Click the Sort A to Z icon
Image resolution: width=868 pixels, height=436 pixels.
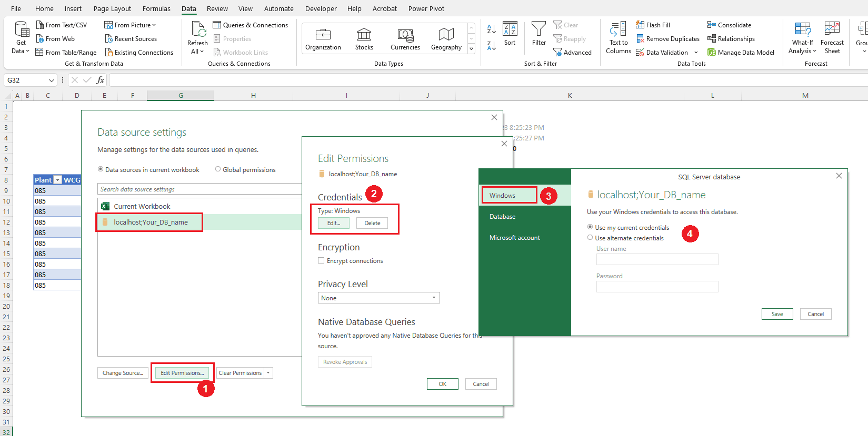pyautogui.click(x=491, y=29)
